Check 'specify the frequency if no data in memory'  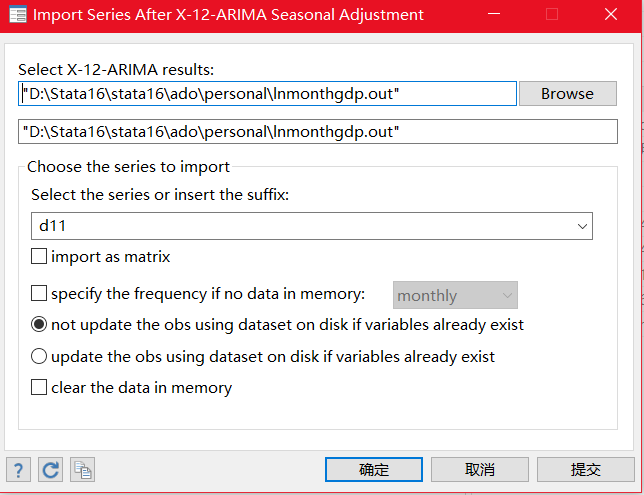[x=40, y=294]
